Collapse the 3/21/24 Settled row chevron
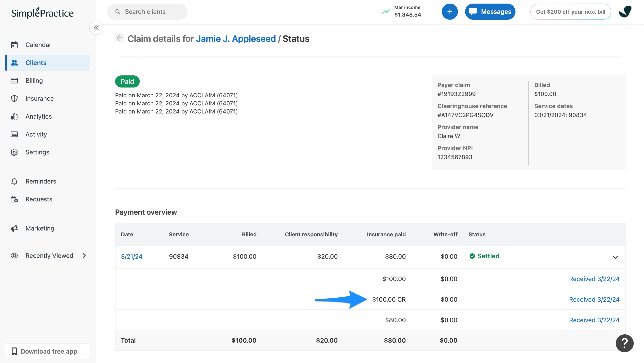 click(615, 257)
